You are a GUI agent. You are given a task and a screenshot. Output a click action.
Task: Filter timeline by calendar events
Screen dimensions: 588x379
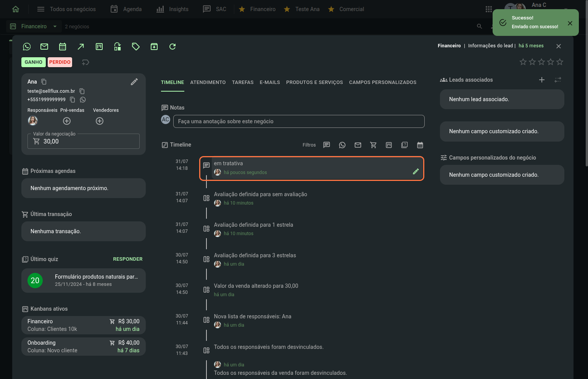click(x=420, y=145)
